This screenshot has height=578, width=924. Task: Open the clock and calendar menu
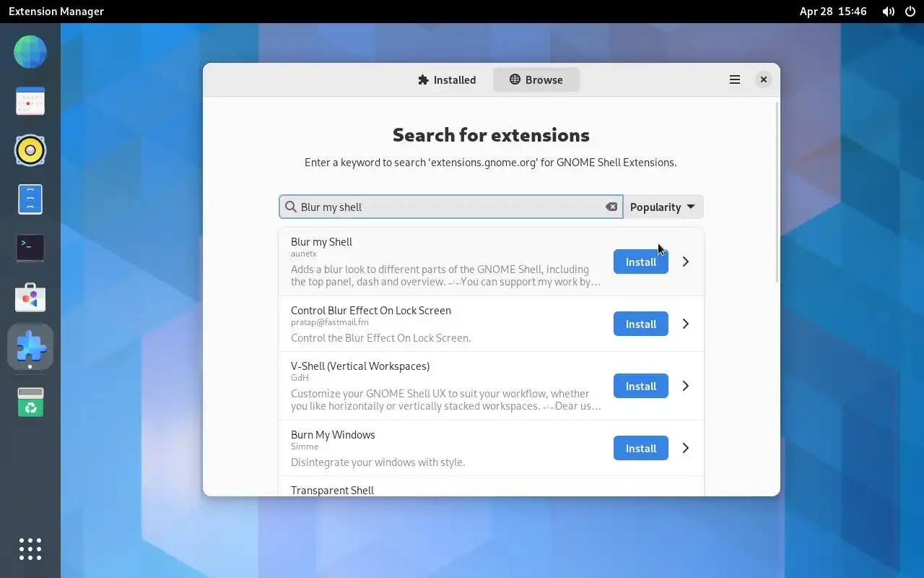[x=833, y=12]
